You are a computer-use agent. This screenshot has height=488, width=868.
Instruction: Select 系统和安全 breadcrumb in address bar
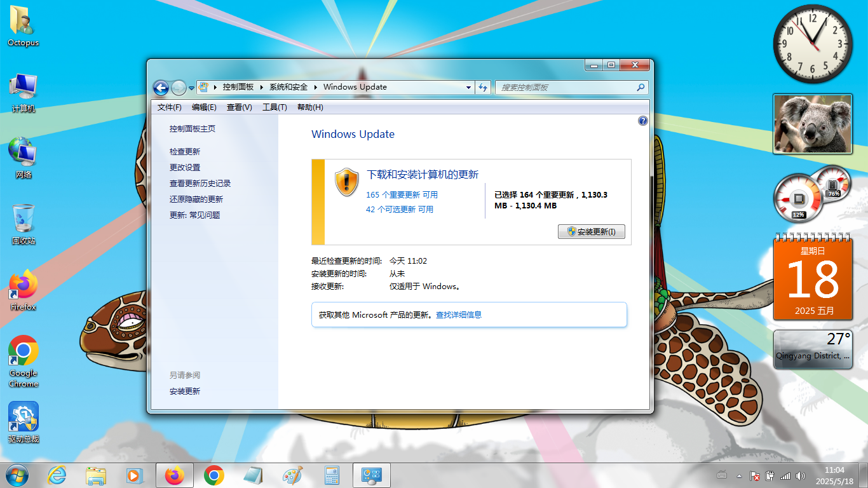tap(288, 87)
